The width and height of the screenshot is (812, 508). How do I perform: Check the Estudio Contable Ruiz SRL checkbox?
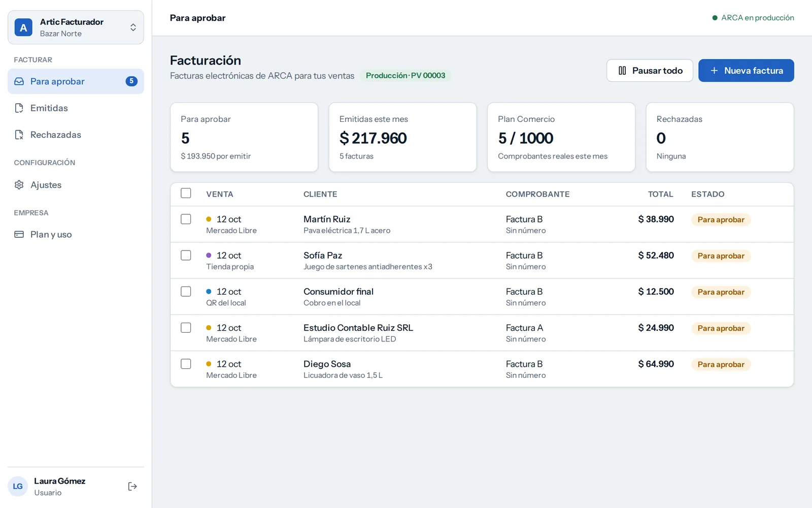tap(186, 328)
